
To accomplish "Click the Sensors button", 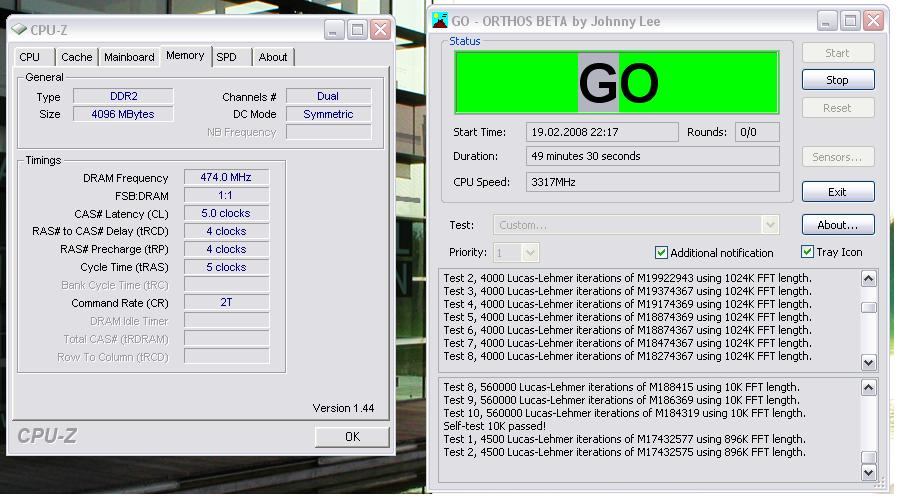I will 837,157.
